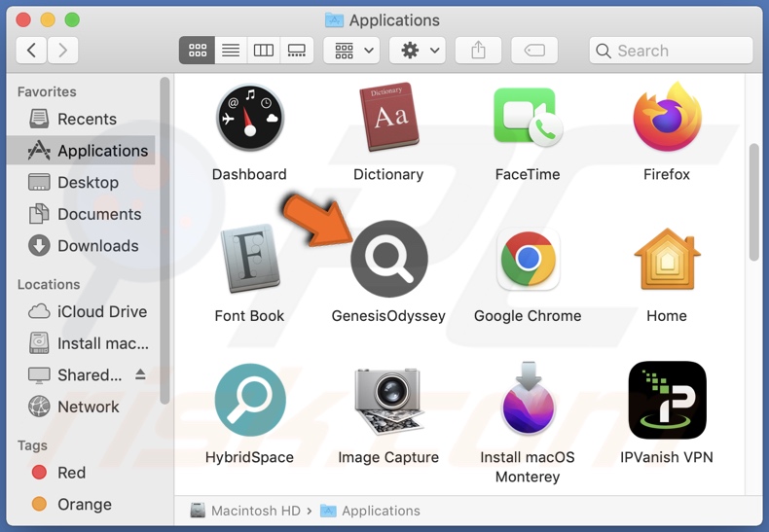
Task: Select the GenesisOdyssey magnifier app icon
Action: 389,259
